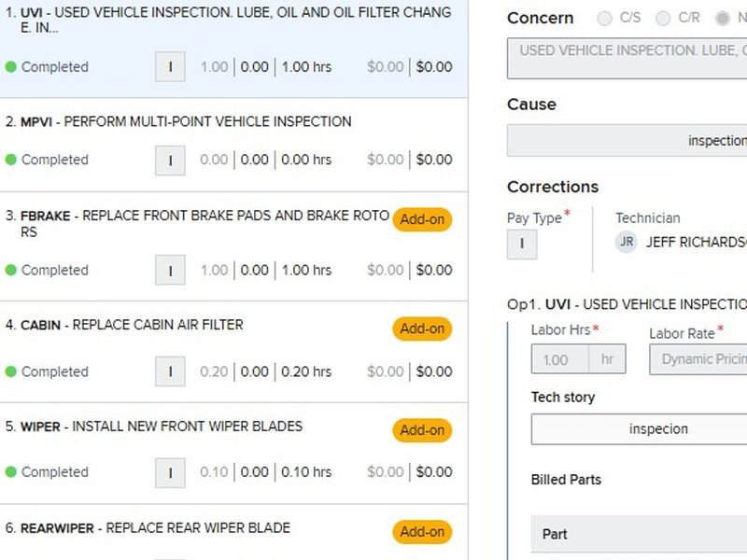The image size is (747, 560).
Task: Click the Add-on badge on WIPER operation
Action: pyautogui.click(x=422, y=430)
